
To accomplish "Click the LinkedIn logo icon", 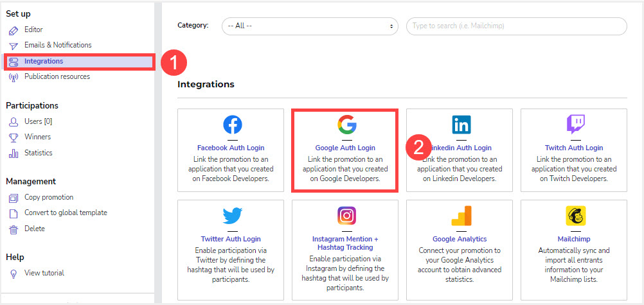I will [x=461, y=125].
